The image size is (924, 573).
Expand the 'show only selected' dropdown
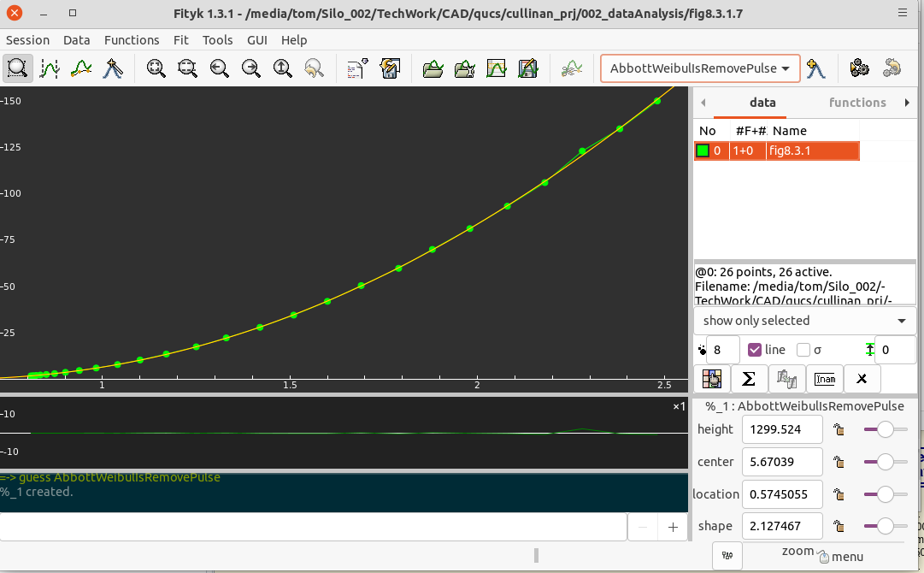click(804, 321)
